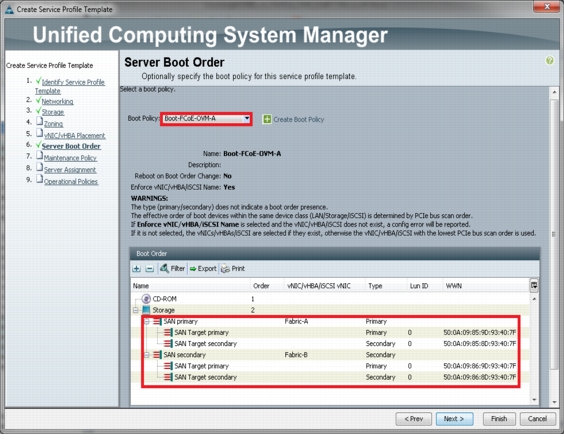Image resolution: width=564 pixels, height=447 pixels.
Task: Click the main panel scroll up arrow
Action: (554, 92)
